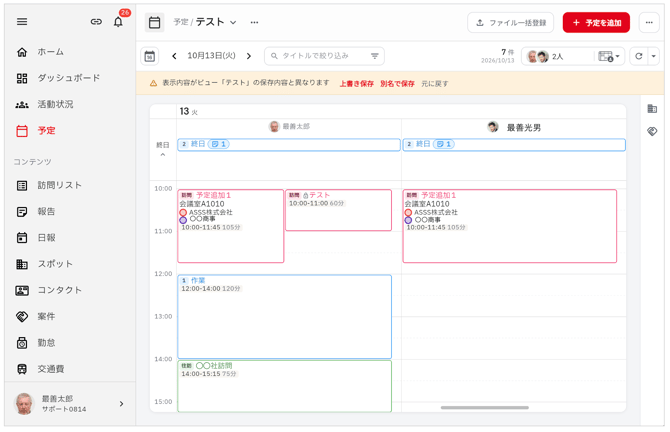
Task: Open the top-right more options button
Action: (649, 23)
